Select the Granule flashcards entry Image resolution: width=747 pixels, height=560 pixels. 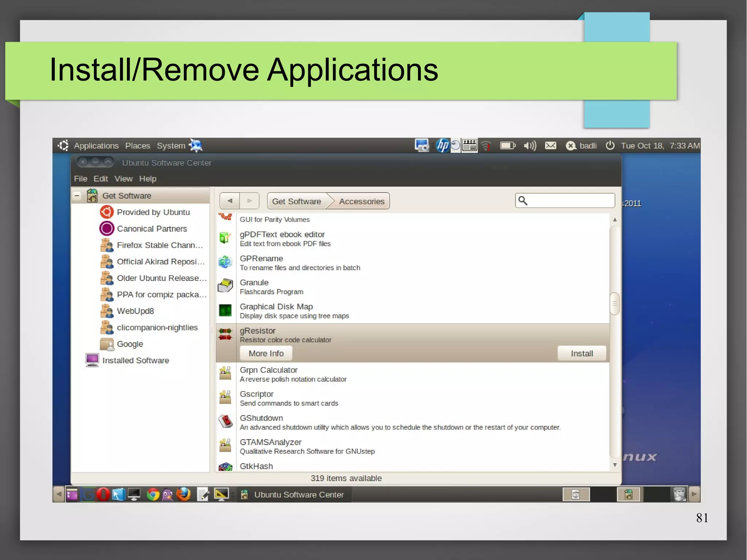[413, 287]
